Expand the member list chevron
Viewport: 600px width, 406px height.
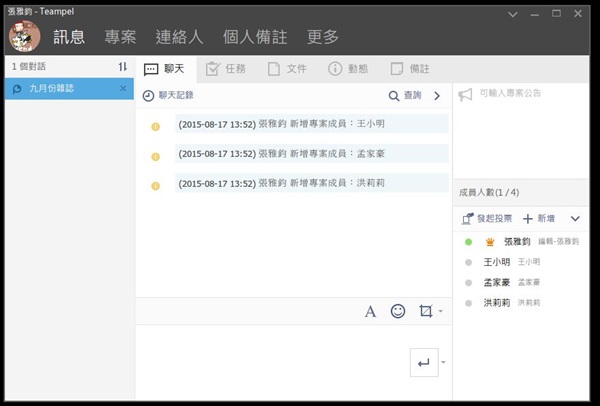pos(575,218)
